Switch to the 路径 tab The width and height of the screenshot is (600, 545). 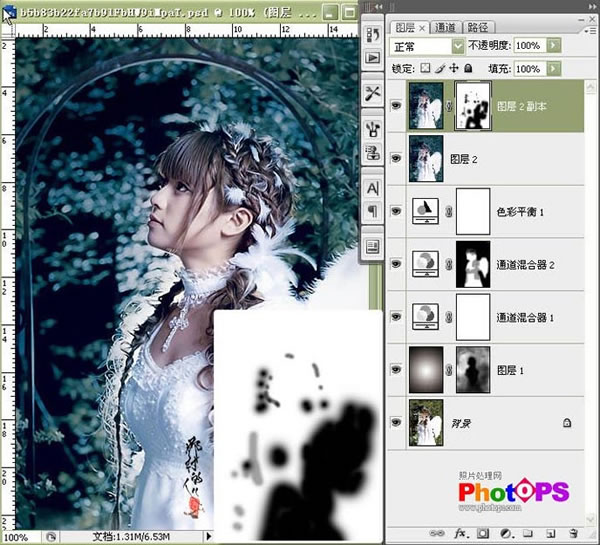click(478, 28)
